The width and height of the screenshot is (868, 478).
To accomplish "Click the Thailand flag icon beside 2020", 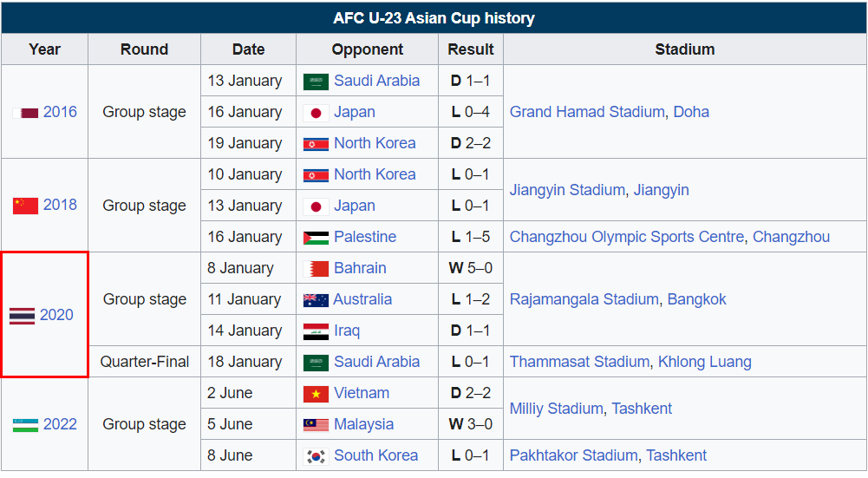I will click(x=23, y=316).
